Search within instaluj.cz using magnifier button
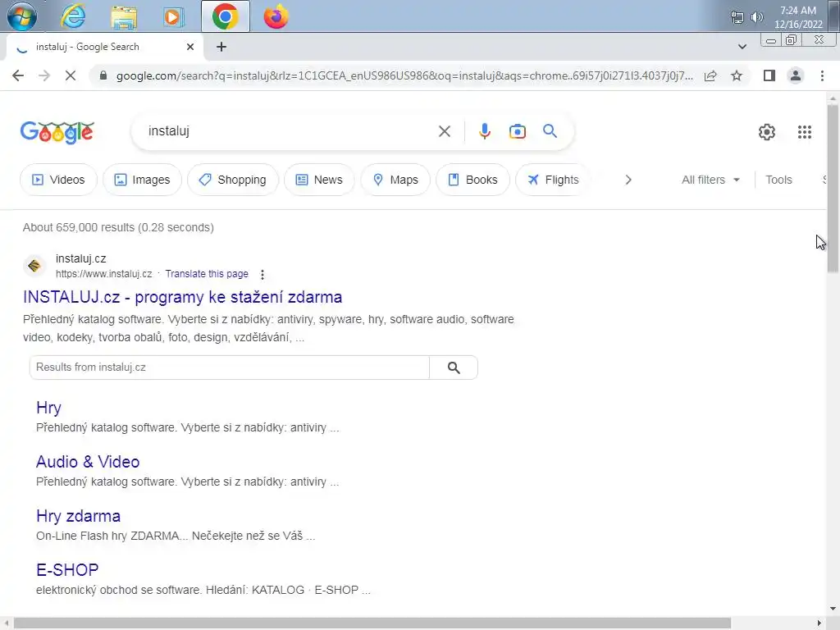The height and width of the screenshot is (630, 840). (x=454, y=367)
